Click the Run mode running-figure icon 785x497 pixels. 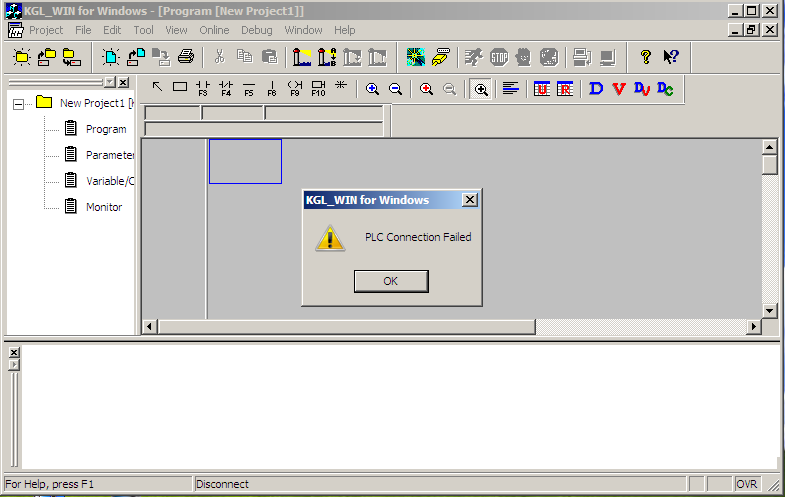pyautogui.click(x=474, y=57)
